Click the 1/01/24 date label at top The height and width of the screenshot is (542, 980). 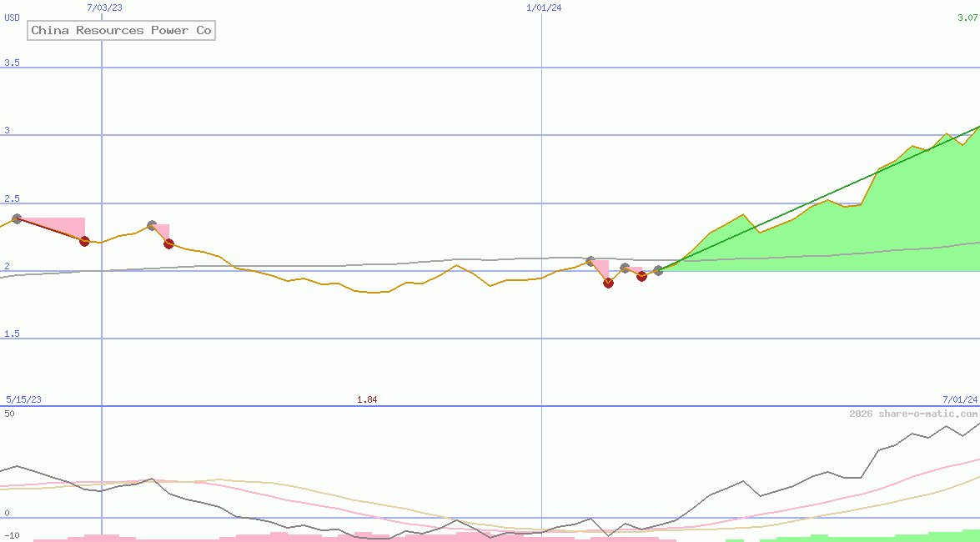click(x=545, y=8)
